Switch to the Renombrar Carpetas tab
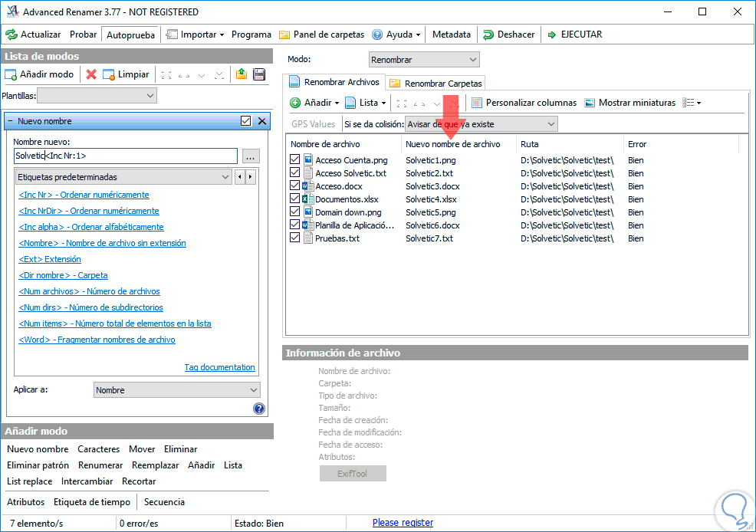 point(436,84)
